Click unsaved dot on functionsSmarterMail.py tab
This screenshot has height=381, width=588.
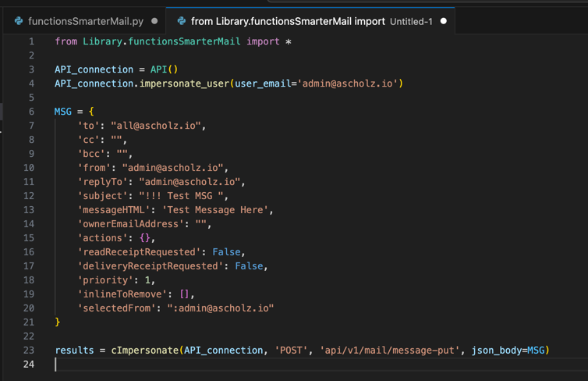(x=154, y=21)
